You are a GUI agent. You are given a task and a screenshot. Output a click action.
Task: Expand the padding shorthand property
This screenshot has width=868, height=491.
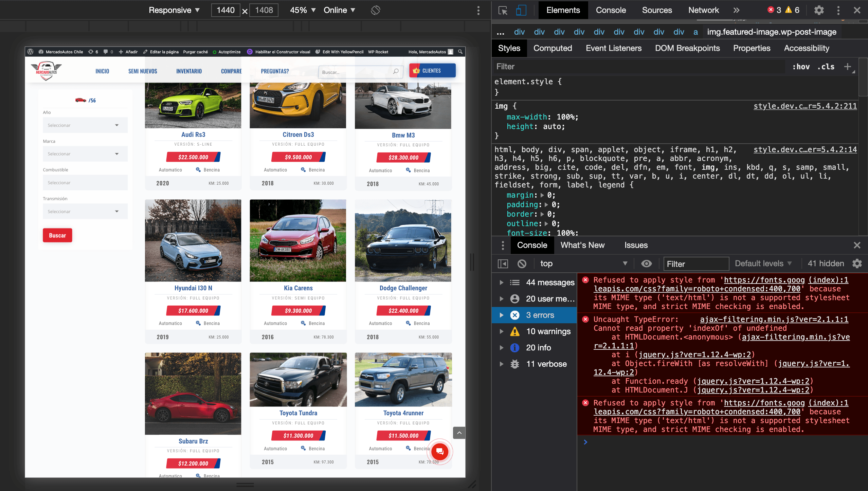[x=546, y=205]
